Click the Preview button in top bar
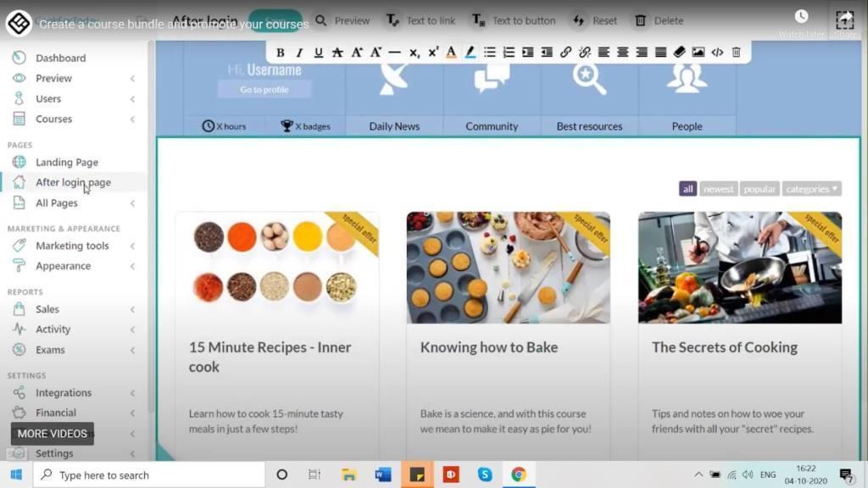This screenshot has height=488, width=868. pos(342,20)
